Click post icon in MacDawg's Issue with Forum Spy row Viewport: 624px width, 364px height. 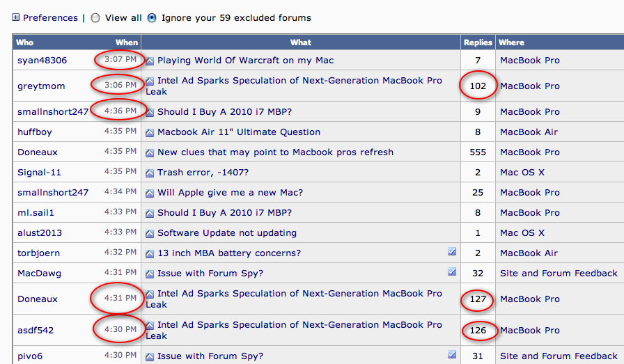pos(150,274)
